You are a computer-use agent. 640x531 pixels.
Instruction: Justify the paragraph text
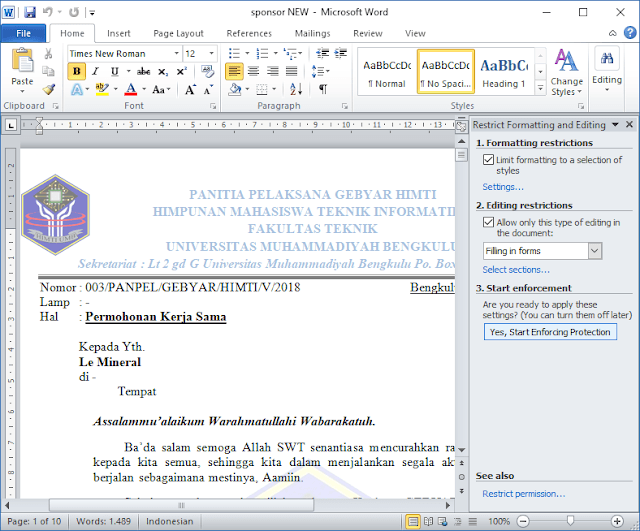pos(291,71)
